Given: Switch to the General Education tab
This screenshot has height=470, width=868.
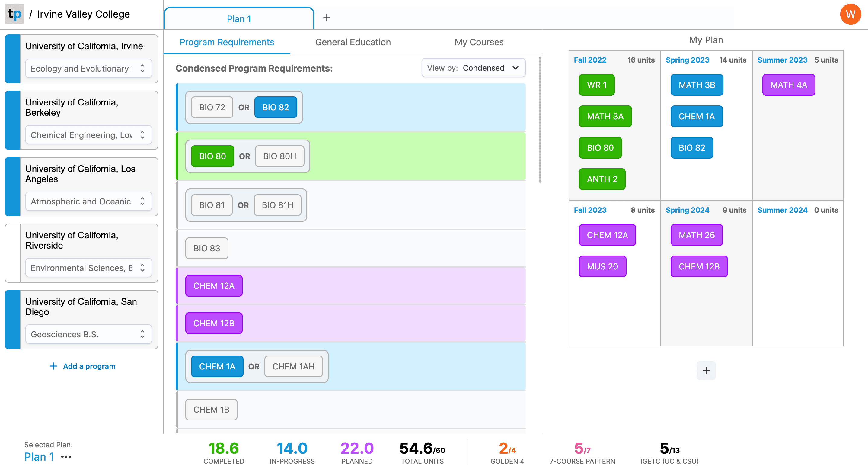Looking at the screenshot, I should (x=353, y=42).
